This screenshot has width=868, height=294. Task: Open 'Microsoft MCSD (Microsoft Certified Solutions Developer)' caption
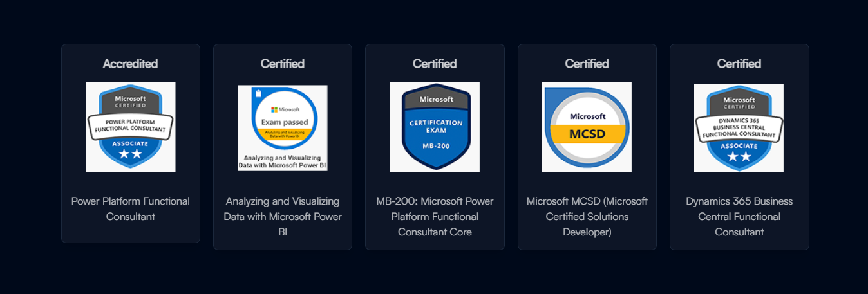pyautogui.click(x=587, y=216)
